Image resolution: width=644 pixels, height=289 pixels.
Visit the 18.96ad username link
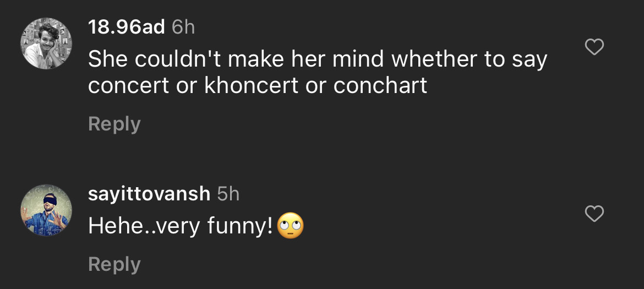(x=127, y=28)
